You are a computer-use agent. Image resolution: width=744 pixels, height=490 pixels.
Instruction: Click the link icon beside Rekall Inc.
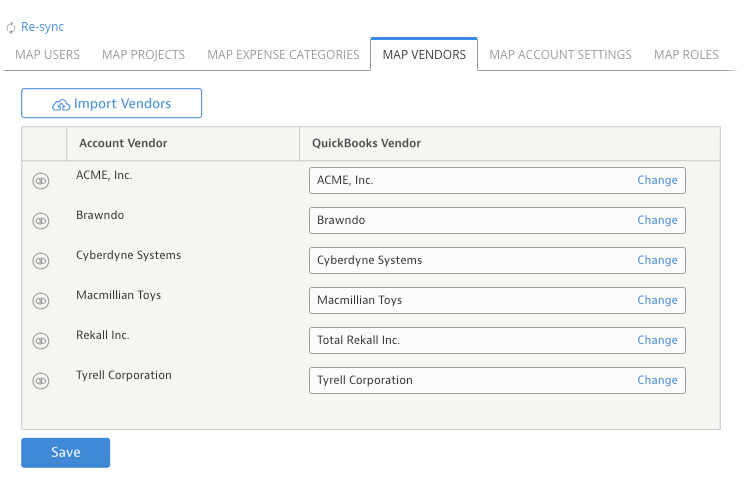41,341
